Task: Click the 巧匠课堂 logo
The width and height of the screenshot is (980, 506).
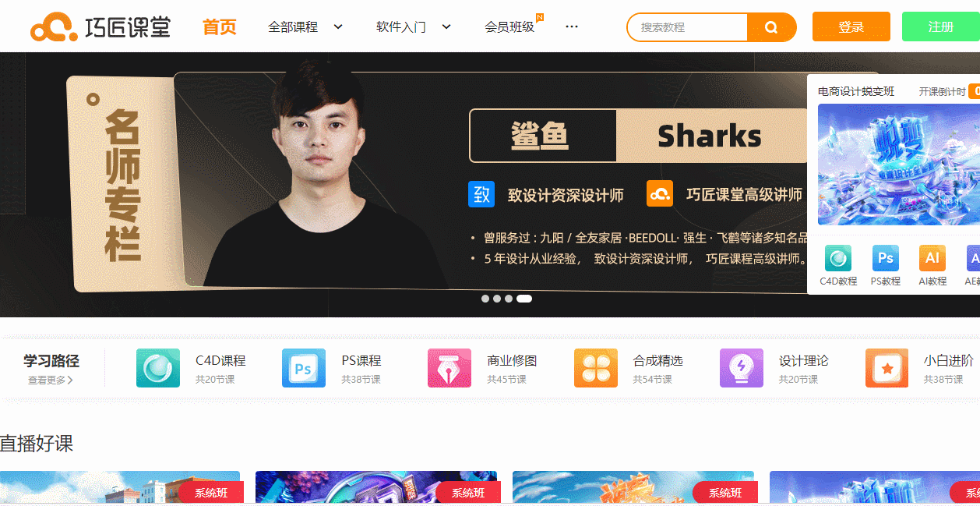Action: [x=100, y=27]
